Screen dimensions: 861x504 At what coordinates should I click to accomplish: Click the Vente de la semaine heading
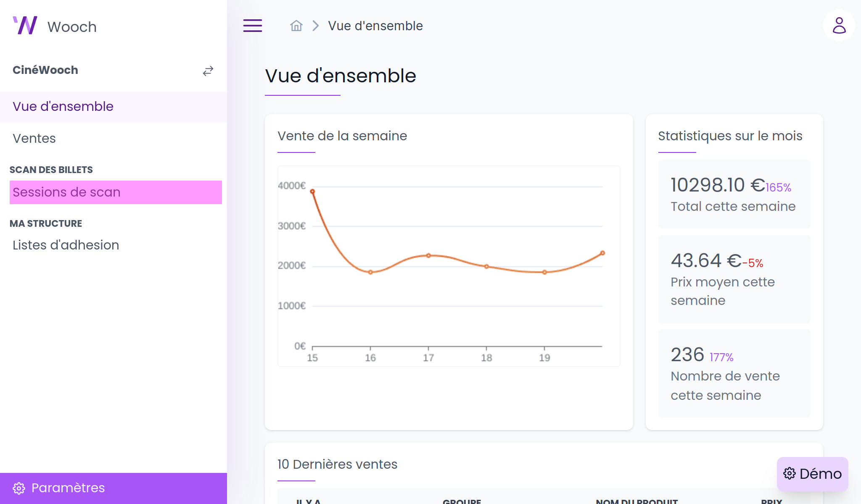(342, 136)
